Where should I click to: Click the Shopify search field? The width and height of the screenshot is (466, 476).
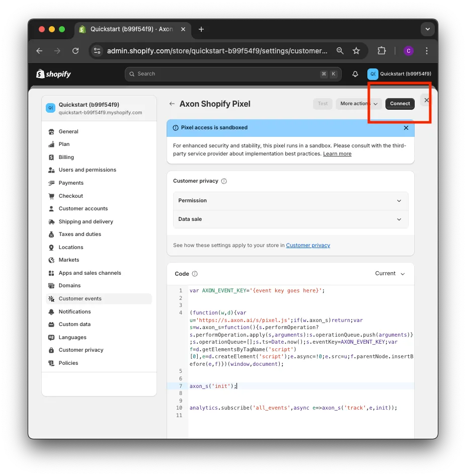[233, 74]
